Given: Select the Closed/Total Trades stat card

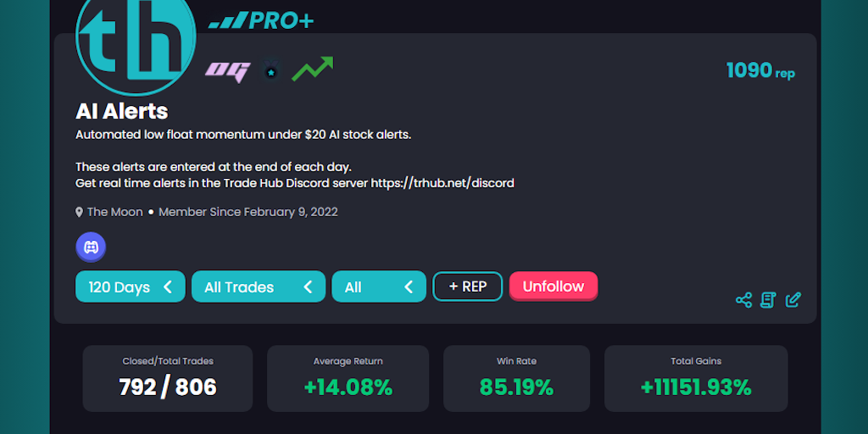Looking at the screenshot, I should (x=168, y=378).
